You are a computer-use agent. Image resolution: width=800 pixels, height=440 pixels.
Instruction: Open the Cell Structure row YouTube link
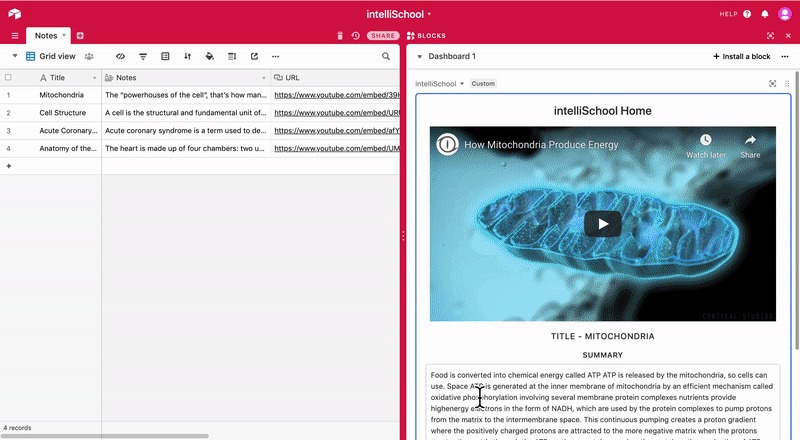click(337, 113)
